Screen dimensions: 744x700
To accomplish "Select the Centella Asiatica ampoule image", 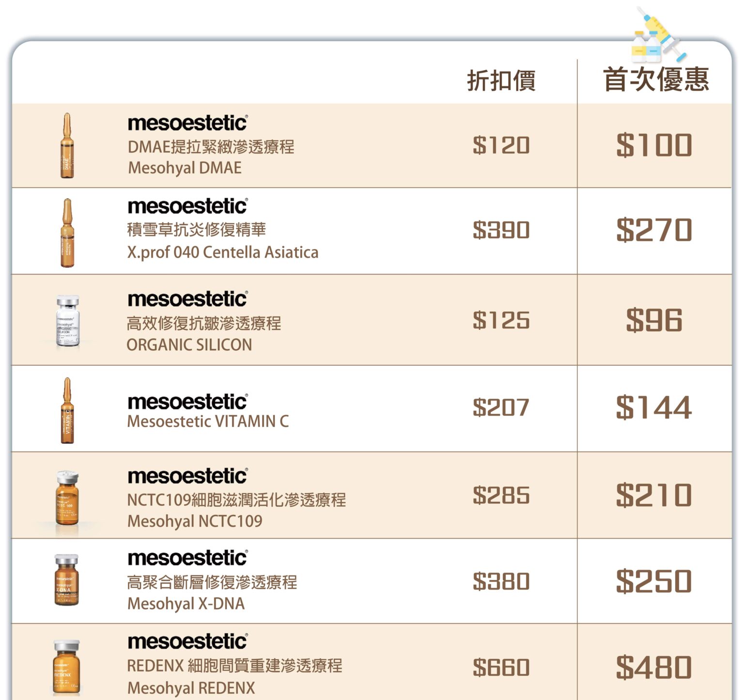I will [x=67, y=233].
